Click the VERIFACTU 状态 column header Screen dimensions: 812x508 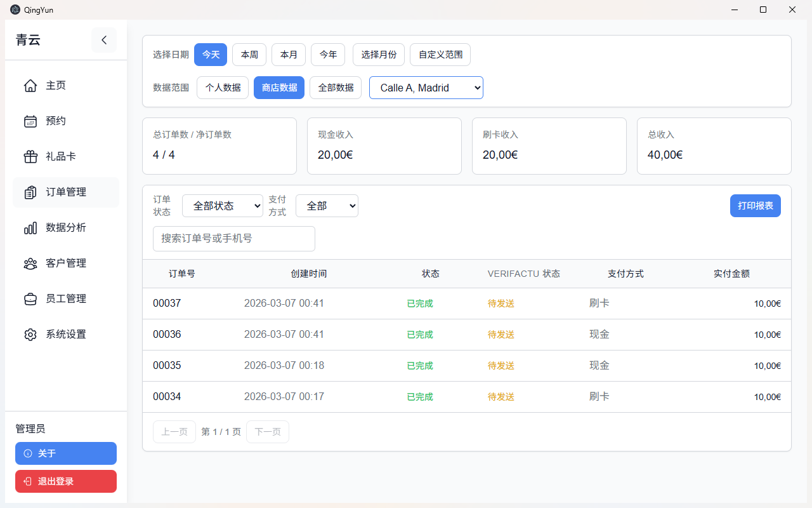524,274
